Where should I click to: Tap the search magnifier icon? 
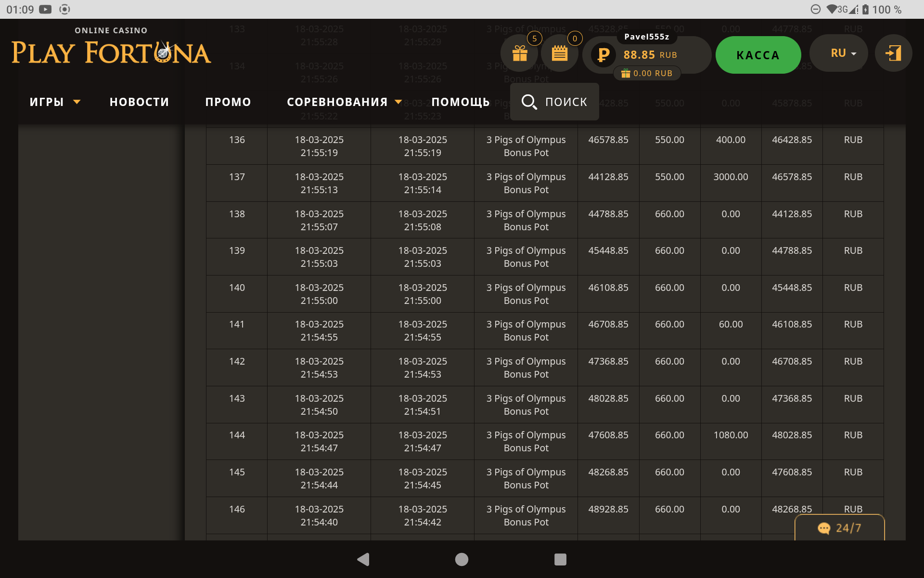529,102
